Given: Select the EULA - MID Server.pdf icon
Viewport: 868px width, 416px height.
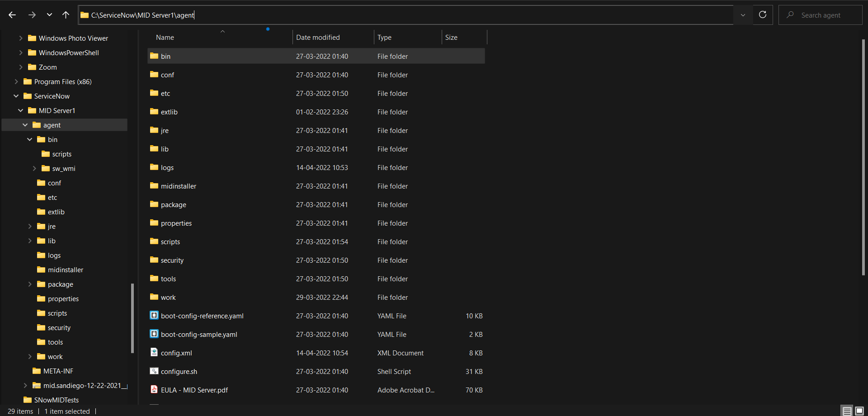Looking at the screenshot, I should (154, 390).
